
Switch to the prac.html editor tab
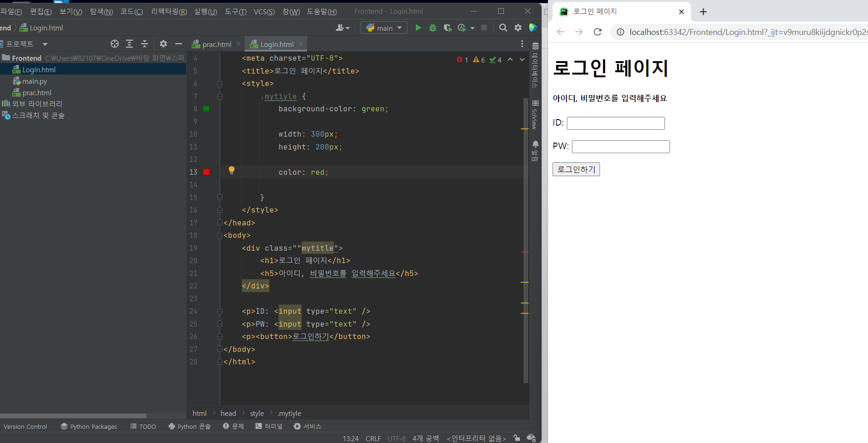pyautogui.click(x=216, y=44)
